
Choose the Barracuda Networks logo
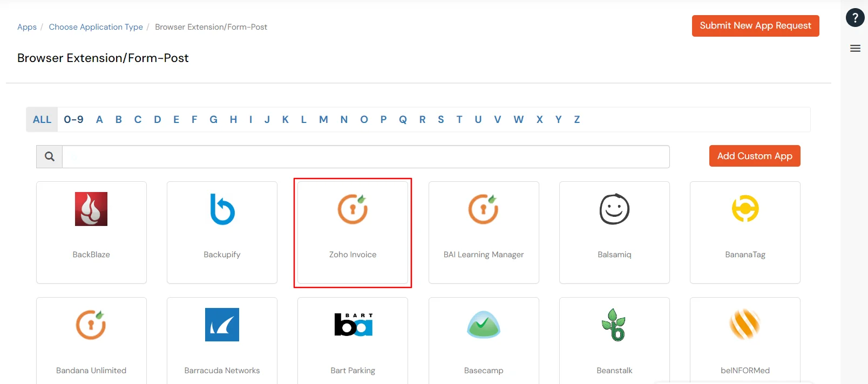click(222, 325)
